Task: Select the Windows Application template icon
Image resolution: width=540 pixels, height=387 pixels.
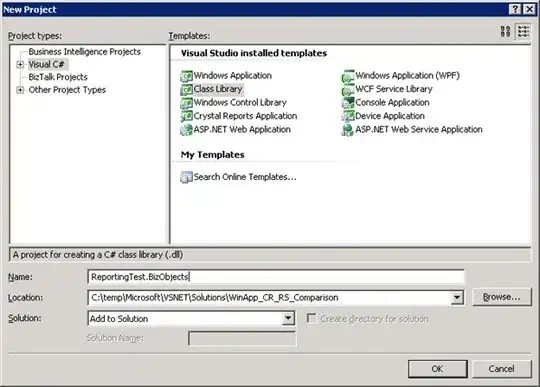Action: [186, 76]
